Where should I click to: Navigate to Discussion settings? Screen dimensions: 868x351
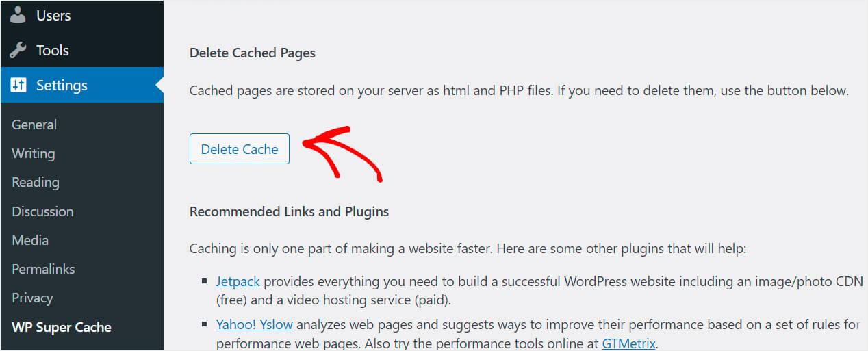pos(42,211)
